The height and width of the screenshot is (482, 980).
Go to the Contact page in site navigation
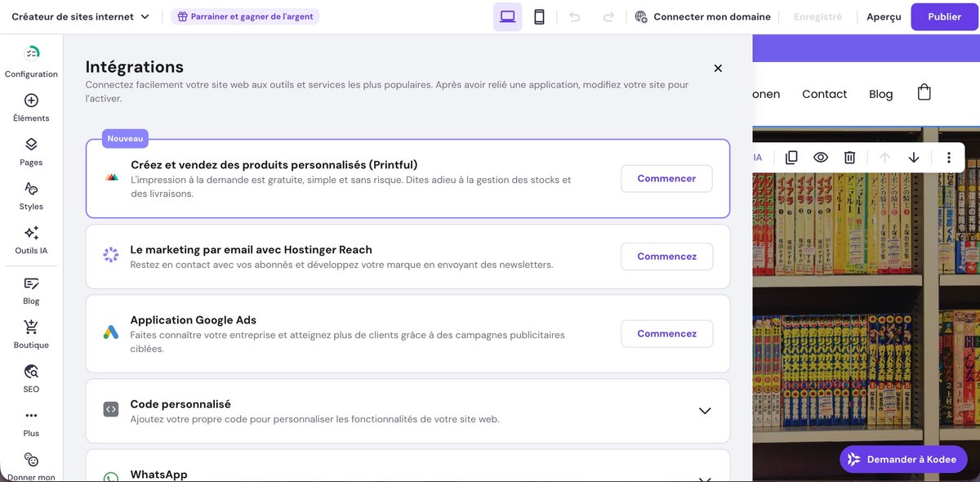(x=824, y=94)
